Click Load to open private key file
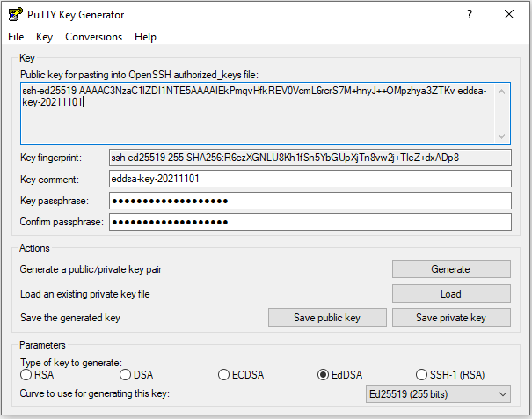The image size is (532, 419). 450,294
